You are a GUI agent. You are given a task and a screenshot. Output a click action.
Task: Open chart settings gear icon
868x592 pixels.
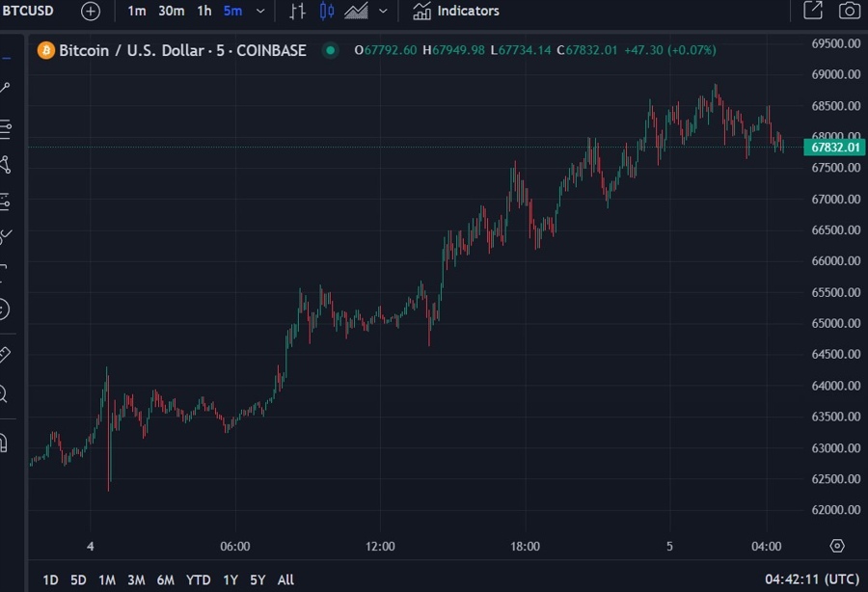[x=837, y=546]
